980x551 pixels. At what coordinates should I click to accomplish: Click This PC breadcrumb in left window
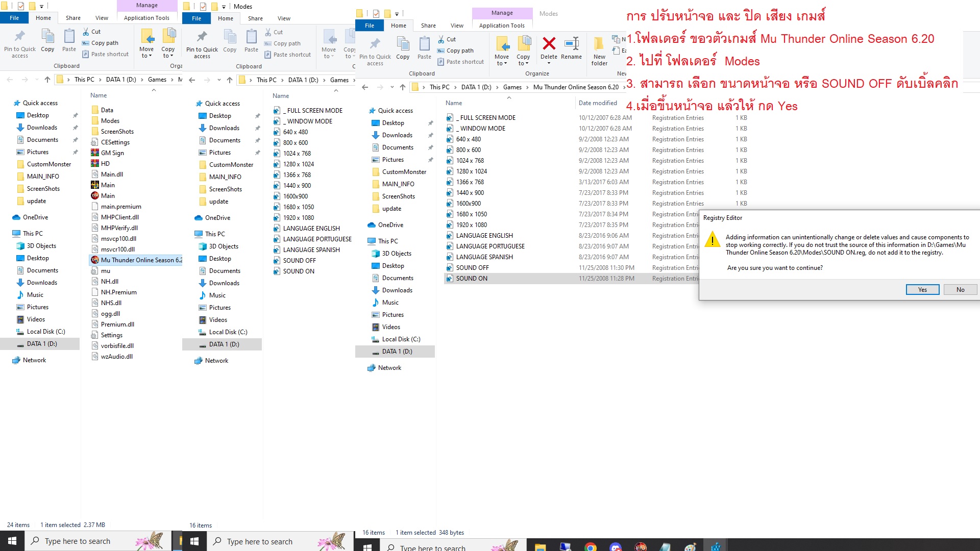pyautogui.click(x=84, y=80)
